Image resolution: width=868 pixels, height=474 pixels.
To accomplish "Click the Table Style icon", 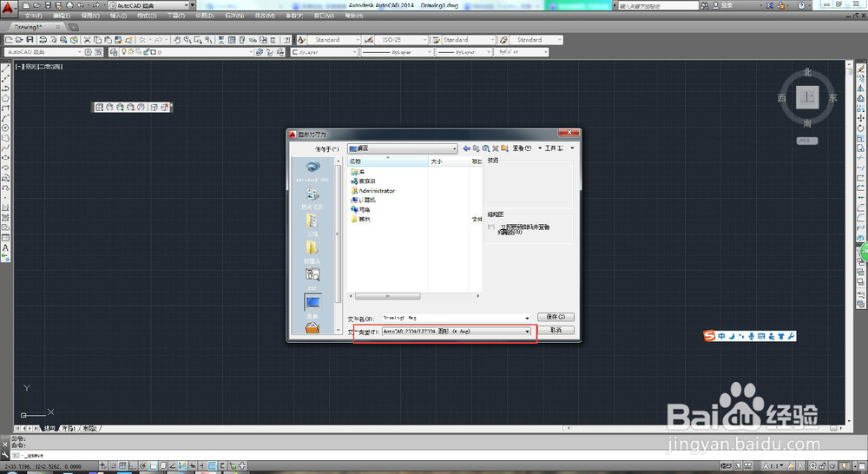I will [436, 40].
